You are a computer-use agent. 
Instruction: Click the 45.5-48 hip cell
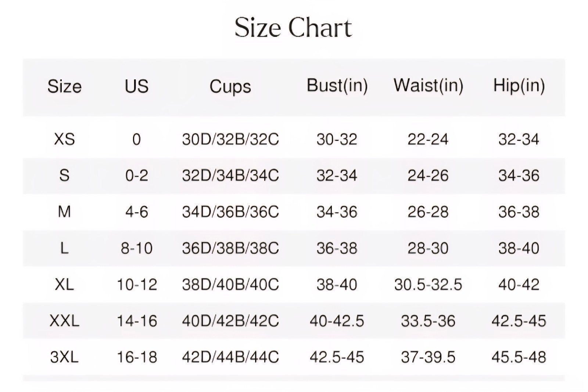point(519,357)
